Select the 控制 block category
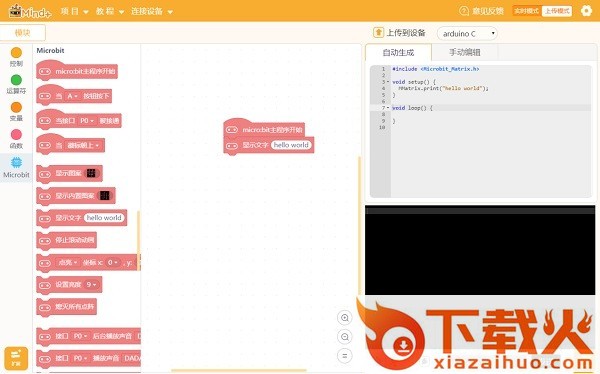This screenshot has width=600, height=374. 16,57
